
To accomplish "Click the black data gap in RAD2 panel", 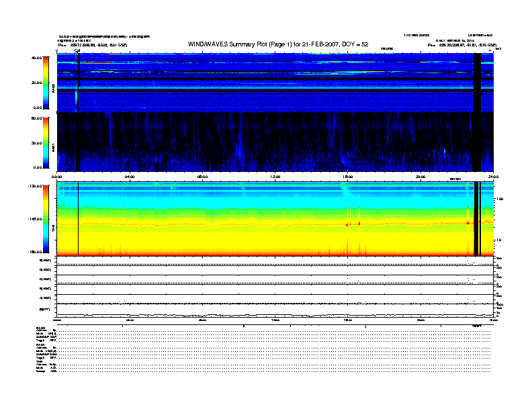I will 478,83.
